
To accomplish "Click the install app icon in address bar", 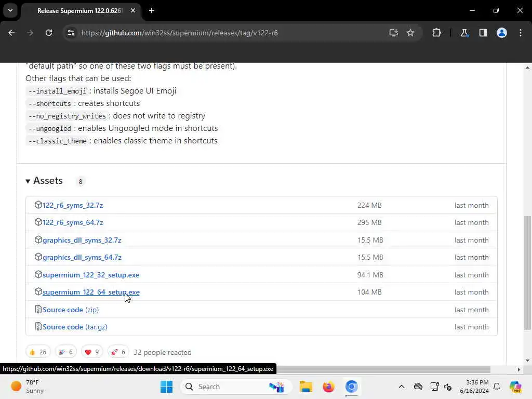I will 394,33.
